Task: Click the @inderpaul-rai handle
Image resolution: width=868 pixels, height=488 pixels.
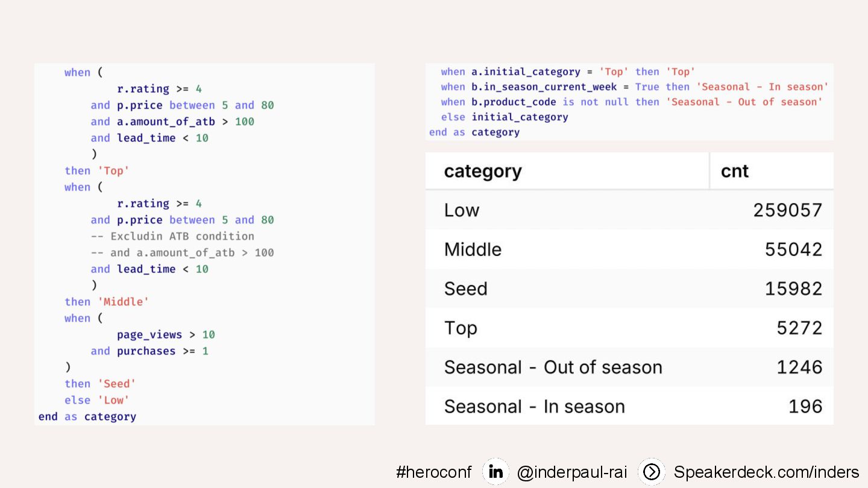Action: (571, 472)
